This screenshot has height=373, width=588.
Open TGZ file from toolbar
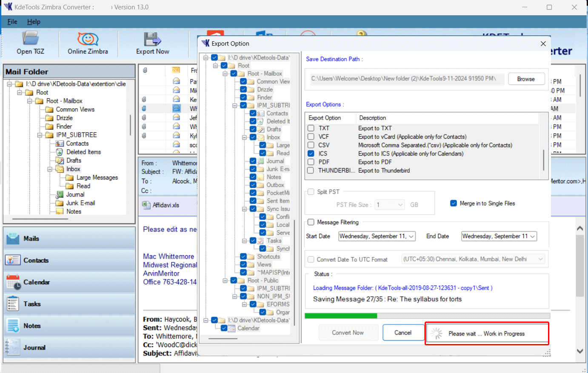[x=30, y=43]
